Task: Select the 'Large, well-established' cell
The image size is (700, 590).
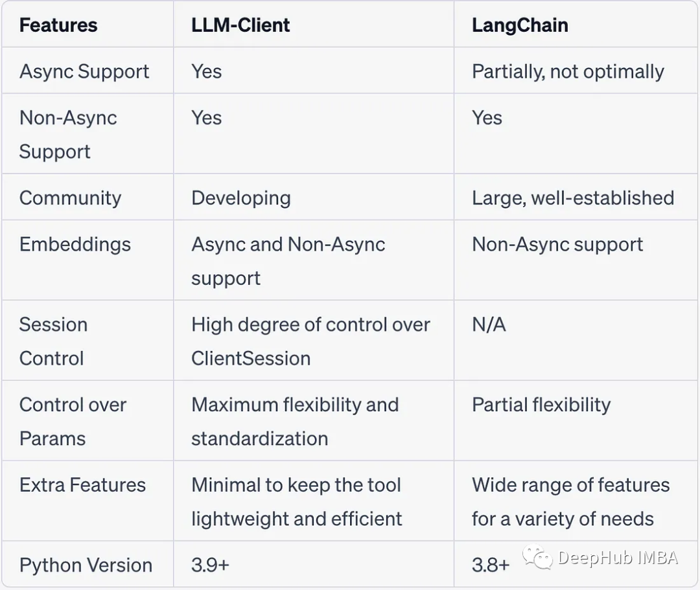Action: [573, 198]
